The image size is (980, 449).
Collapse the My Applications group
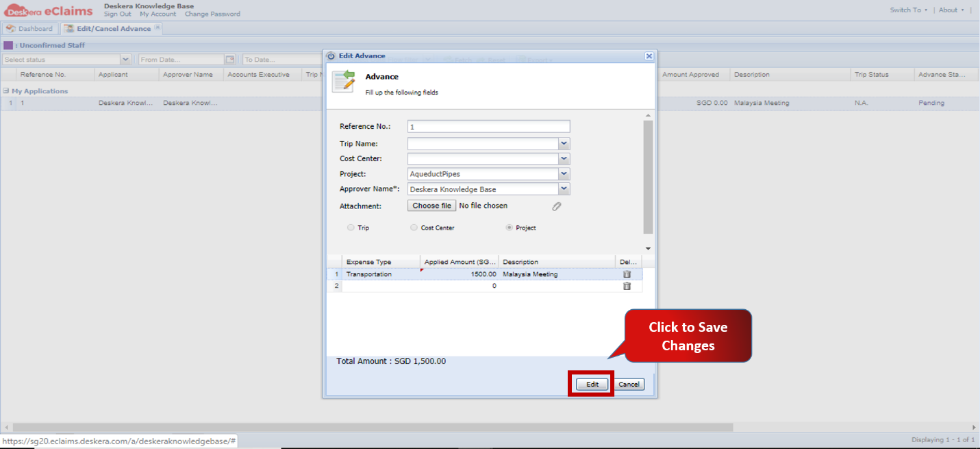(5, 91)
